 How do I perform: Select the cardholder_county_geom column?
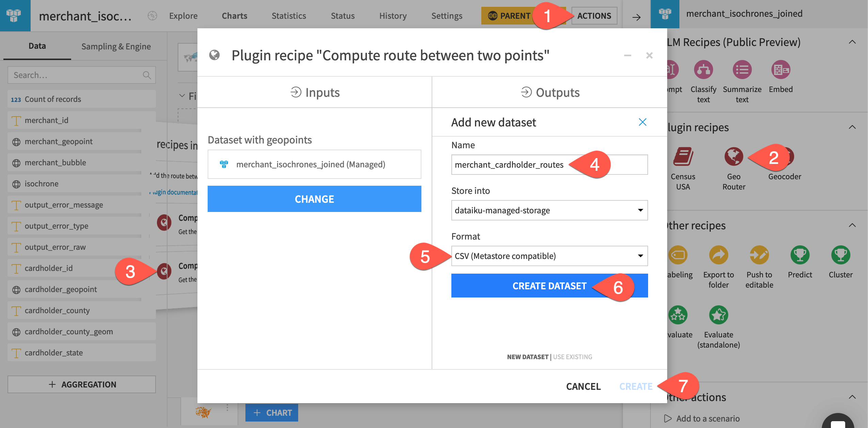(82, 332)
